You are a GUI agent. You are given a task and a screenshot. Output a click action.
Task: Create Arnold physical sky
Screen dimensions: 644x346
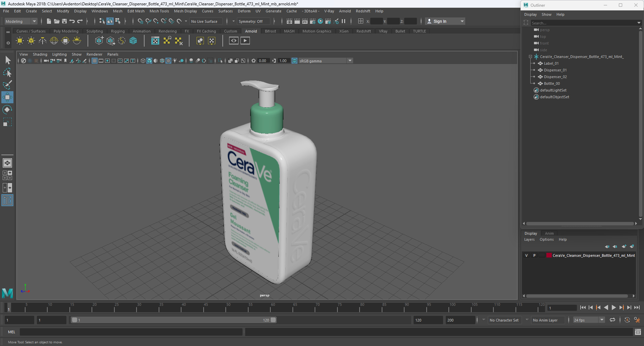coord(77,41)
